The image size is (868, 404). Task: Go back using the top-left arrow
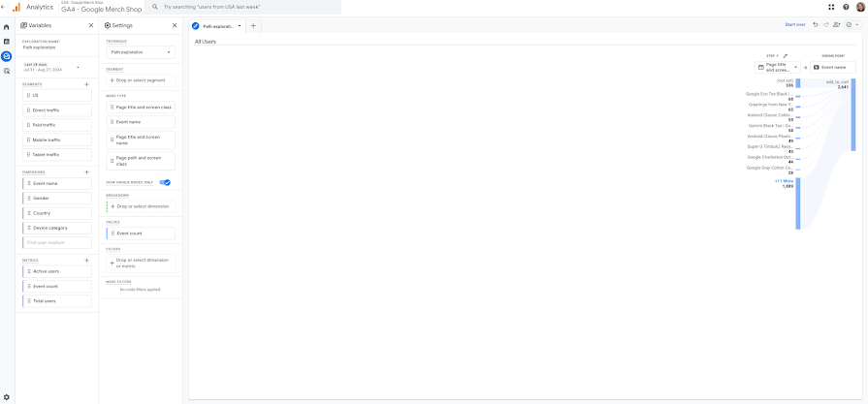4,7
